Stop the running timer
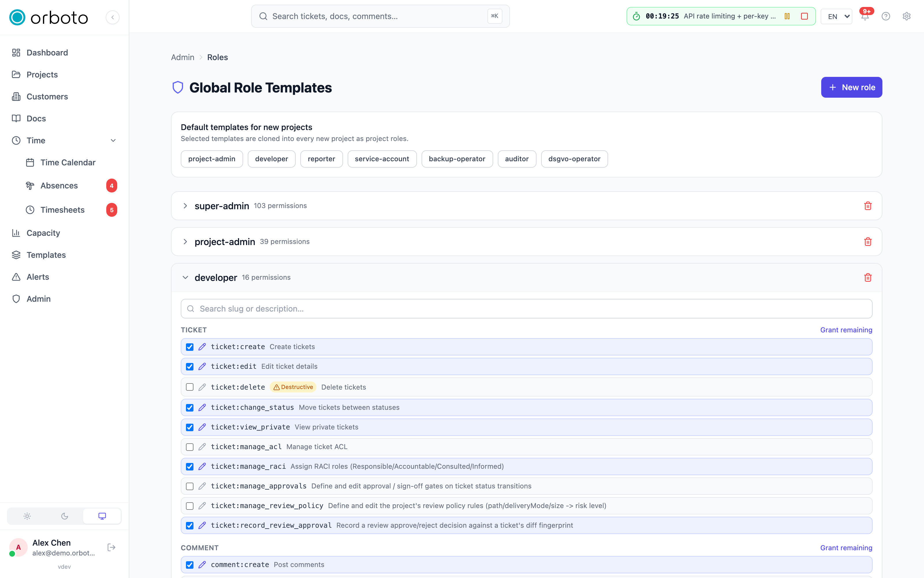924x578 pixels. point(804,16)
